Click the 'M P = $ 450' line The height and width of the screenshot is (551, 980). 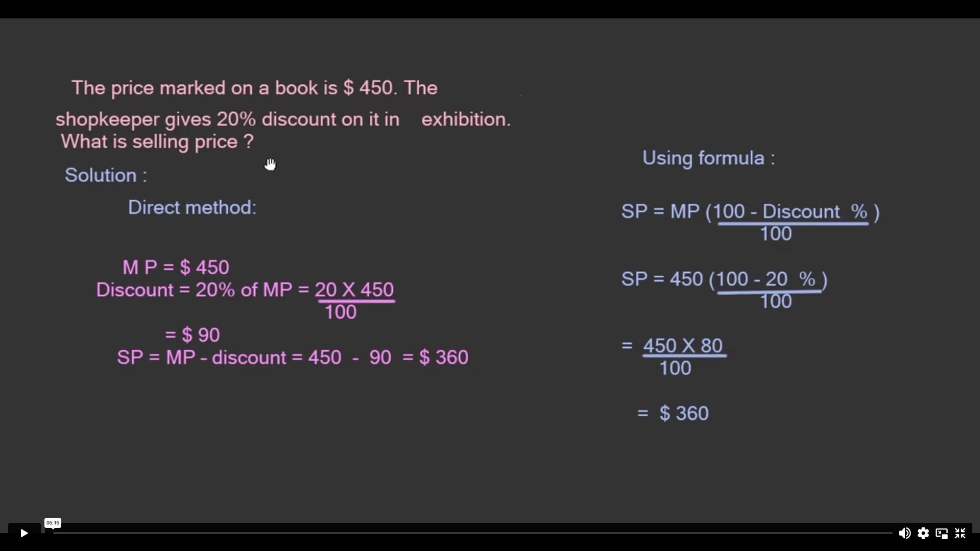point(176,268)
